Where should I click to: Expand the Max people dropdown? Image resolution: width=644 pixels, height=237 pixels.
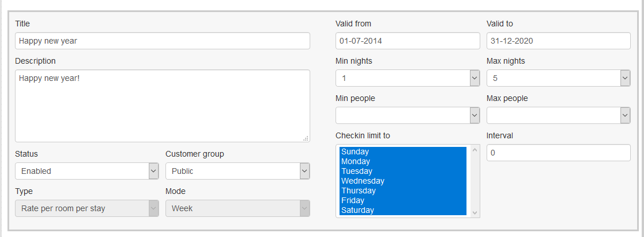[x=558, y=115]
